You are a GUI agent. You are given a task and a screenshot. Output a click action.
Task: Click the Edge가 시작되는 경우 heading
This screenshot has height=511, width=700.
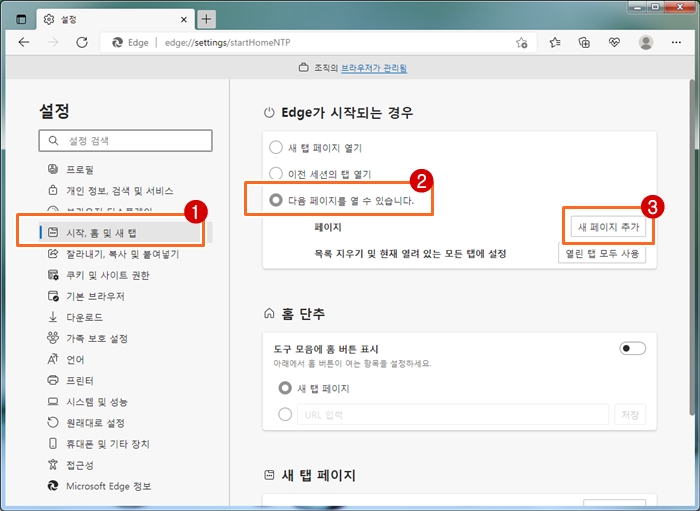point(347,112)
